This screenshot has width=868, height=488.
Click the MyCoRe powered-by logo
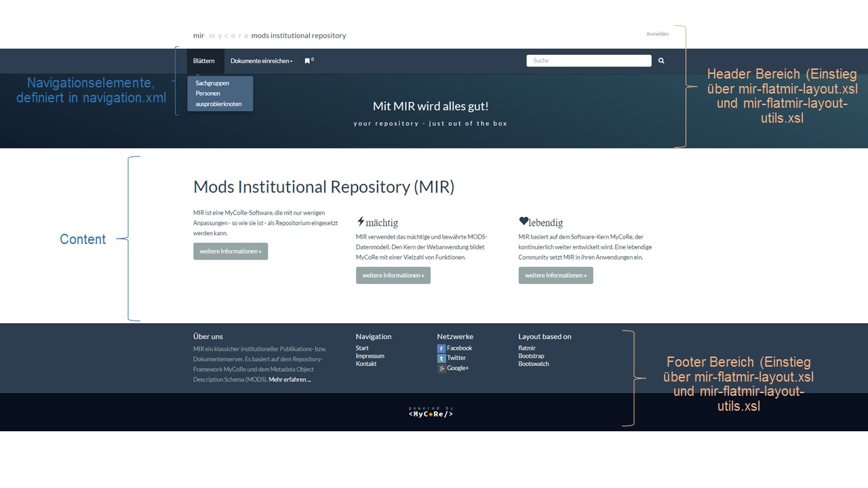431,412
